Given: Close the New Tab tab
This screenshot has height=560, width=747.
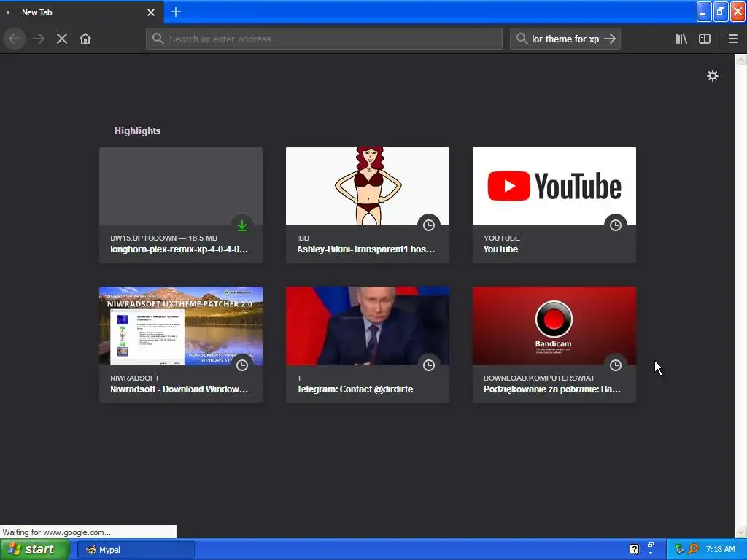Looking at the screenshot, I should pyautogui.click(x=151, y=12).
